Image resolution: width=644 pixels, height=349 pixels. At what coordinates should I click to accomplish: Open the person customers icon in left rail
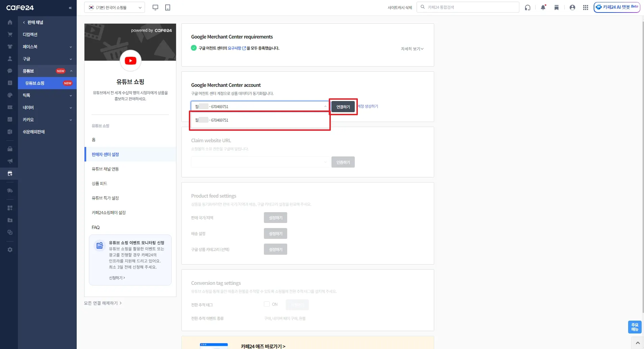10,59
